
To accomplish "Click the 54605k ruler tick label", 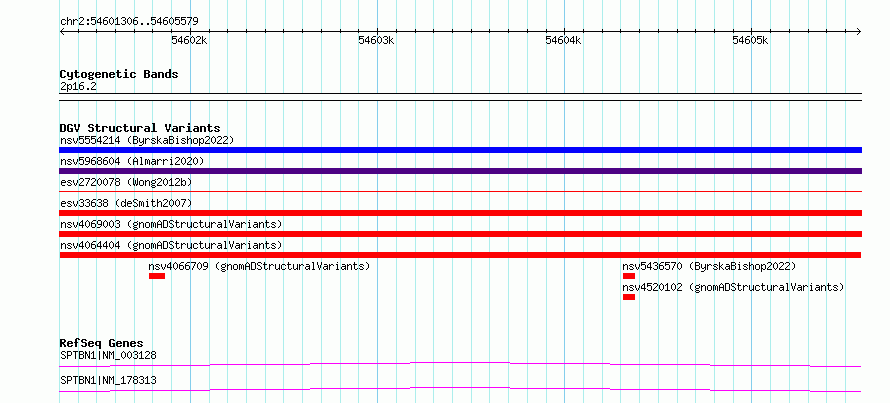I will click(x=751, y=40).
